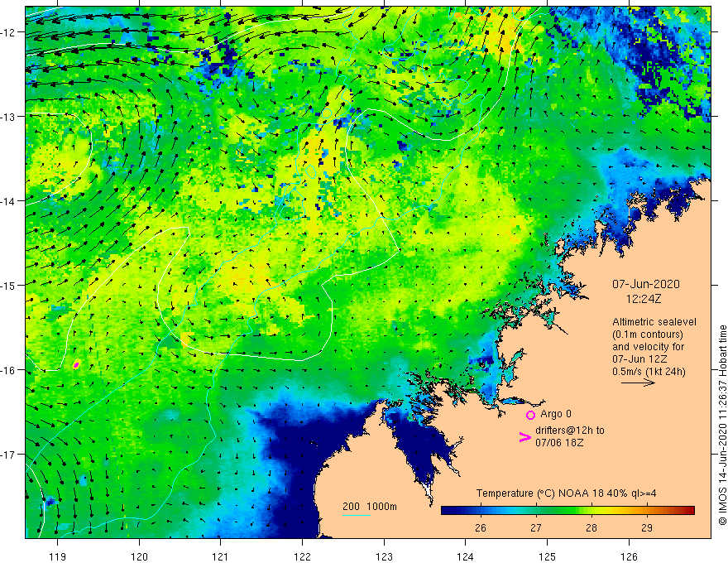Click the 'Argo 0' legend label
Screen dimensions: 728x563
click(x=556, y=414)
